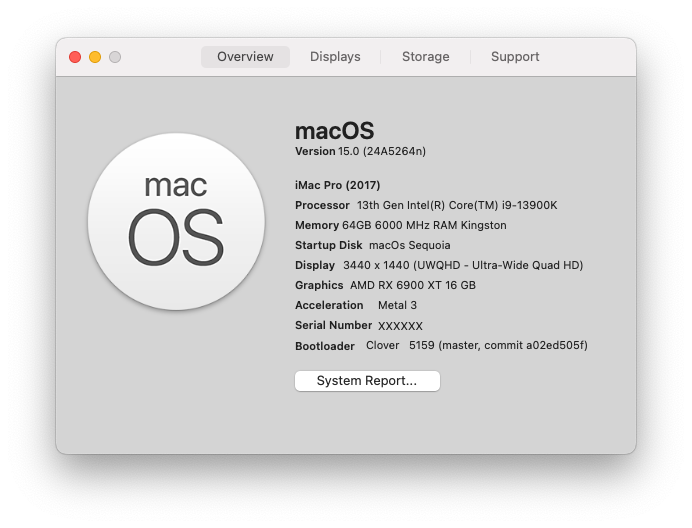Open the Storage tab
Image resolution: width=692 pixels, height=528 pixels.
(x=425, y=57)
